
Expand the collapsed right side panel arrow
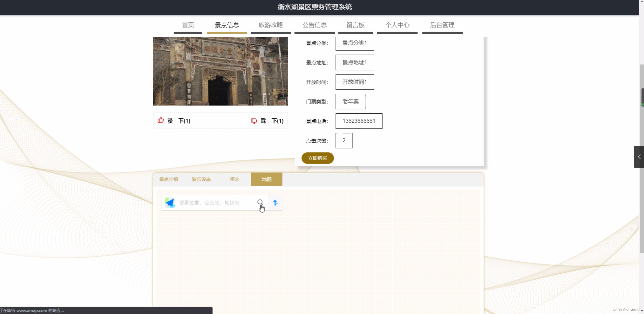(x=639, y=157)
